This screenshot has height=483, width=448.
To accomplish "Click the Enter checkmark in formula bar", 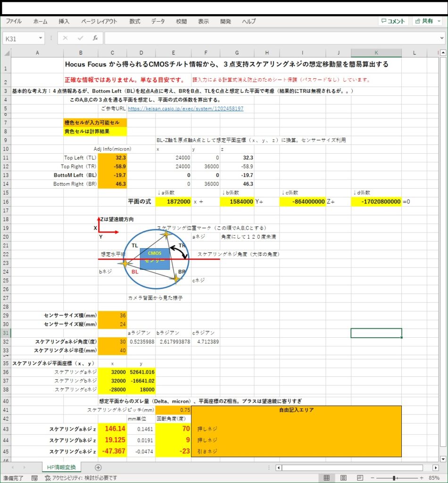I will (80, 38).
